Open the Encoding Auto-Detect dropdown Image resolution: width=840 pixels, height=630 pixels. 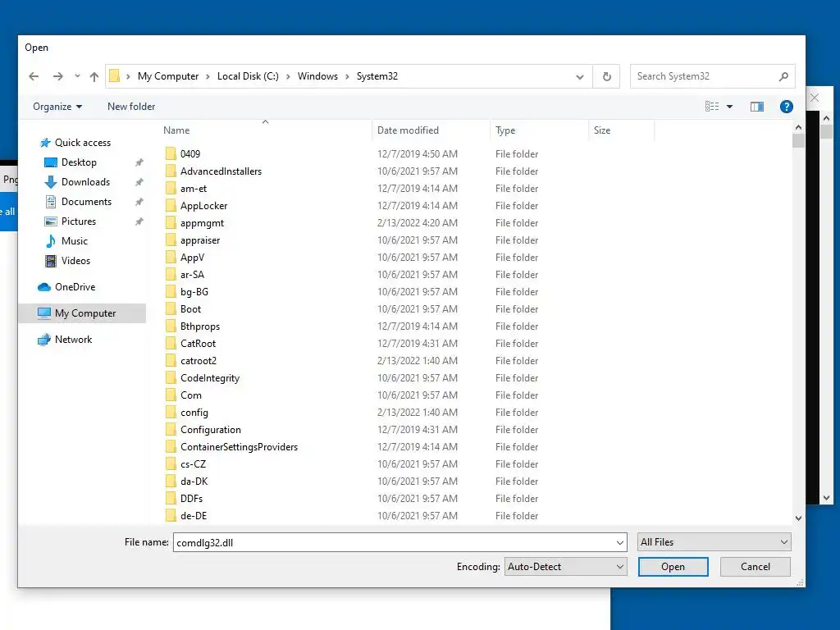565,567
